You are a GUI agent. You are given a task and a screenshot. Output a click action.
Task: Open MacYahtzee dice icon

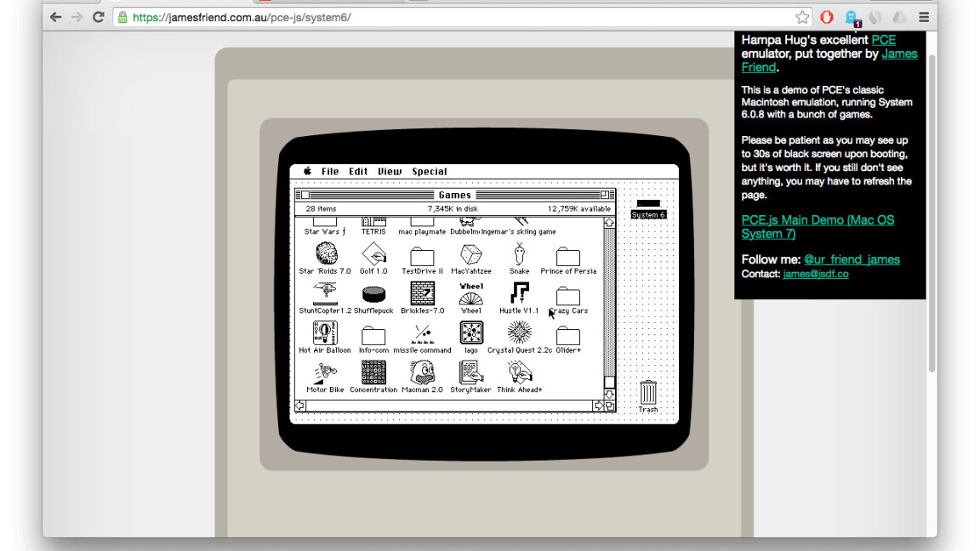tap(470, 256)
